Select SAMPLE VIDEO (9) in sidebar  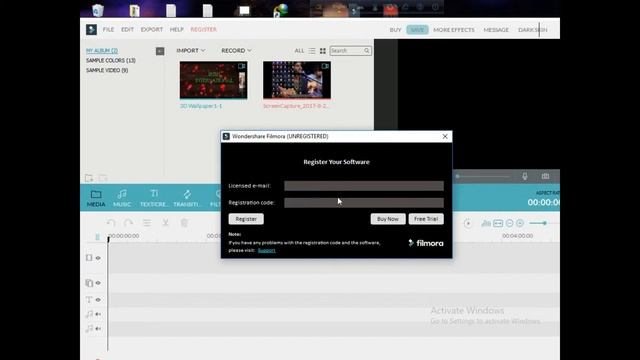[x=107, y=70]
